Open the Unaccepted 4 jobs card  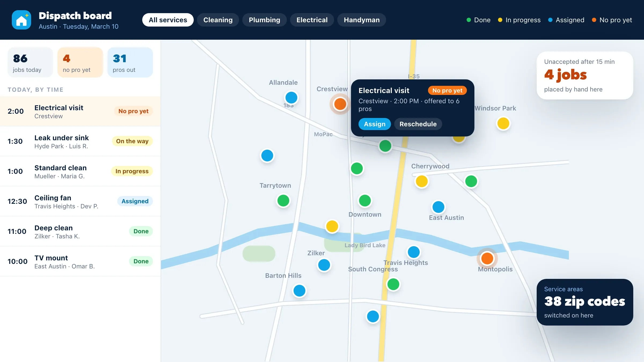point(585,76)
